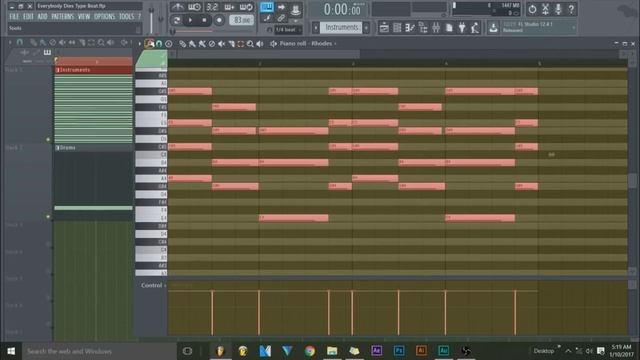Toggle the 3.2 countdown before recording
640x360 pixels.
coord(212,7)
